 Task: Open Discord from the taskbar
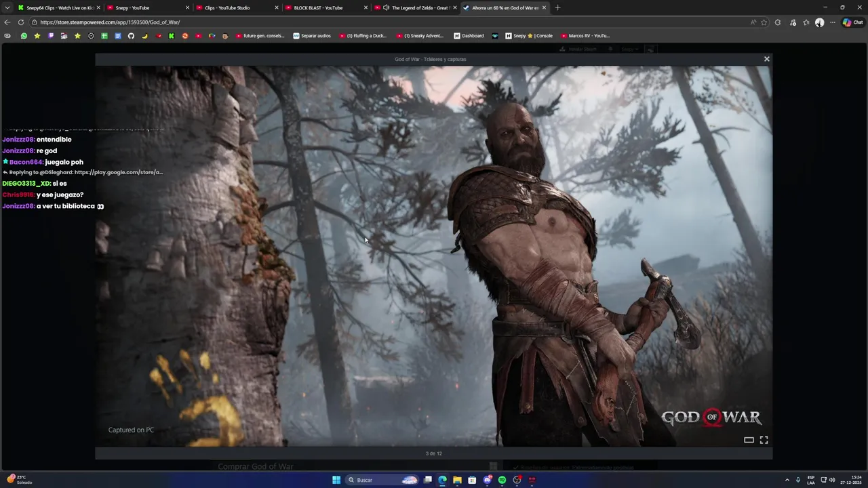tap(487, 480)
